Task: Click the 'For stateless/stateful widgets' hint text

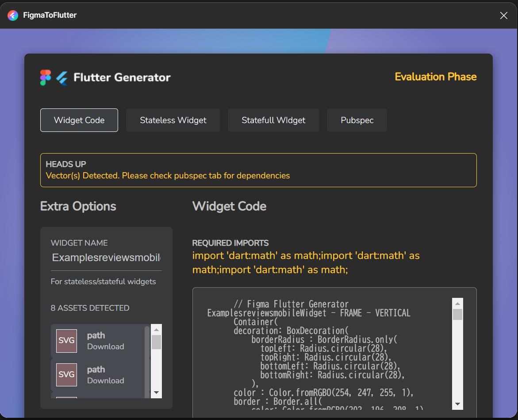Action: tap(103, 281)
